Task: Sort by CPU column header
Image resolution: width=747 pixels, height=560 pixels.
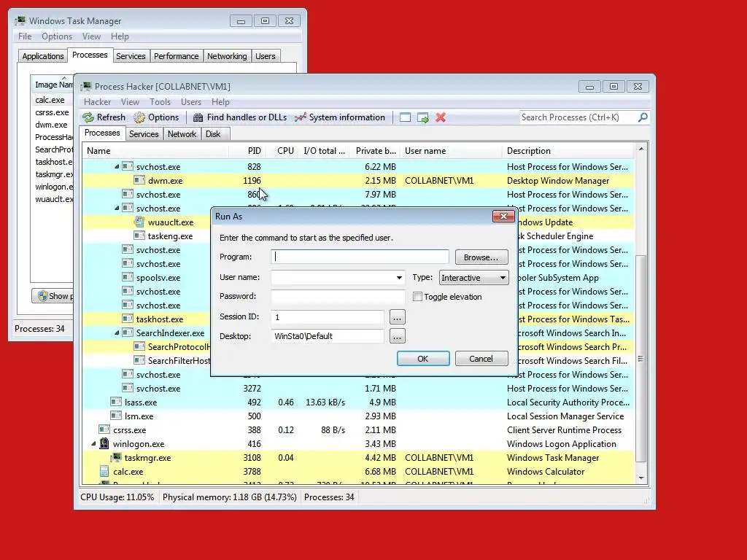Action: [282, 151]
